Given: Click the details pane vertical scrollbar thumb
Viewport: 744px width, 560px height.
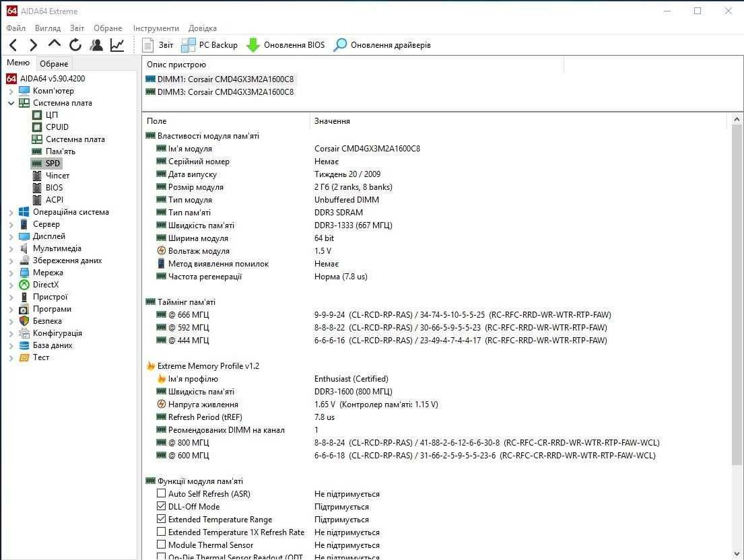Looking at the screenshot, I should tap(737, 295).
